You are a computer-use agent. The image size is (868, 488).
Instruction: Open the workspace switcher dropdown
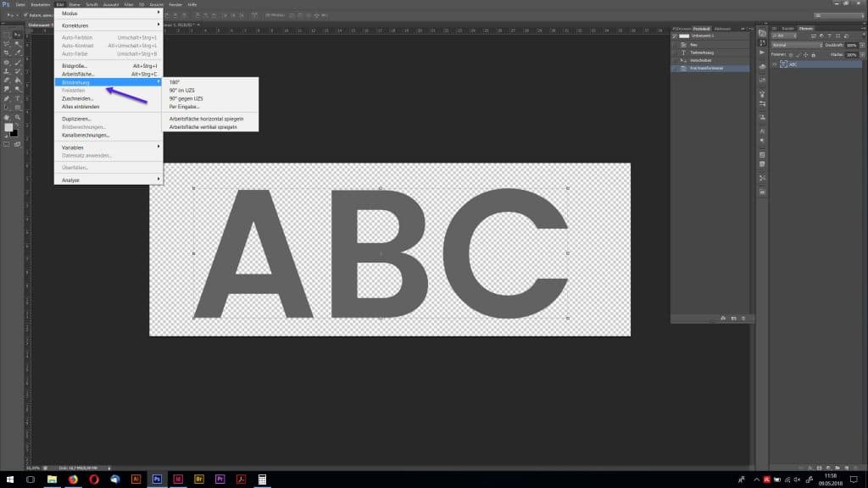click(x=838, y=15)
